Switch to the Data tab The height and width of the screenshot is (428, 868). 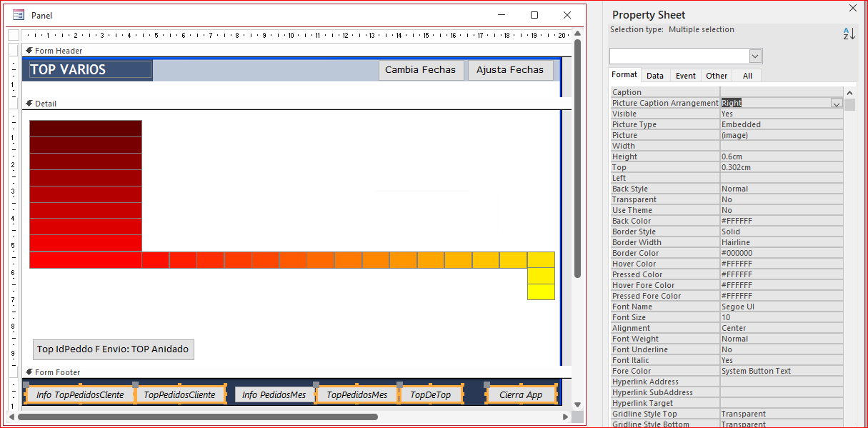pyautogui.click(x=655, y=76)
